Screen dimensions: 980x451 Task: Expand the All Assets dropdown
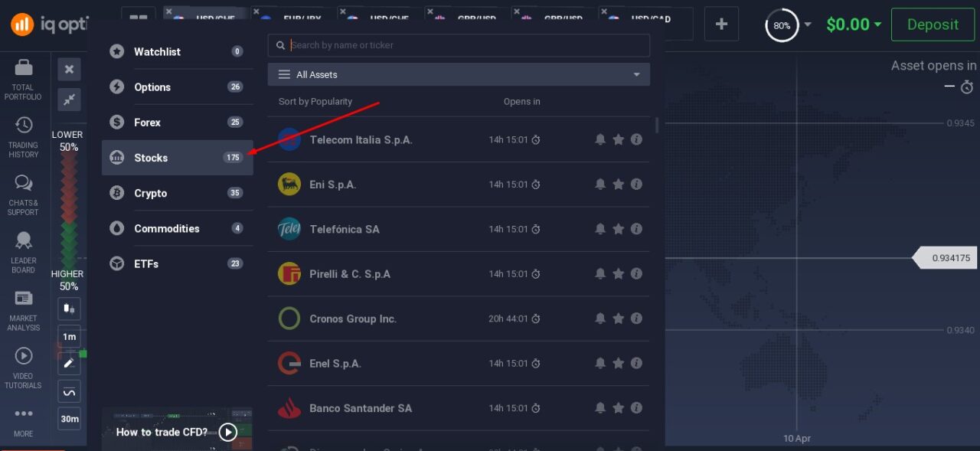pyautogui.click(x=459, y=74)
